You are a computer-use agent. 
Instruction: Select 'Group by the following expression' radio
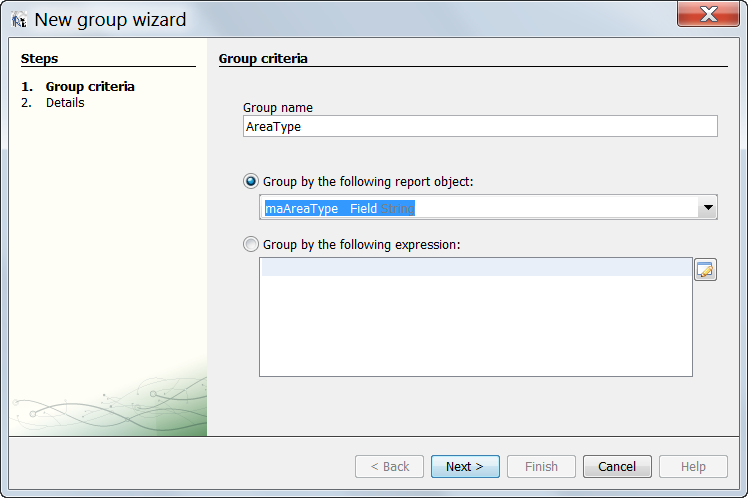[x=250, y=245]
